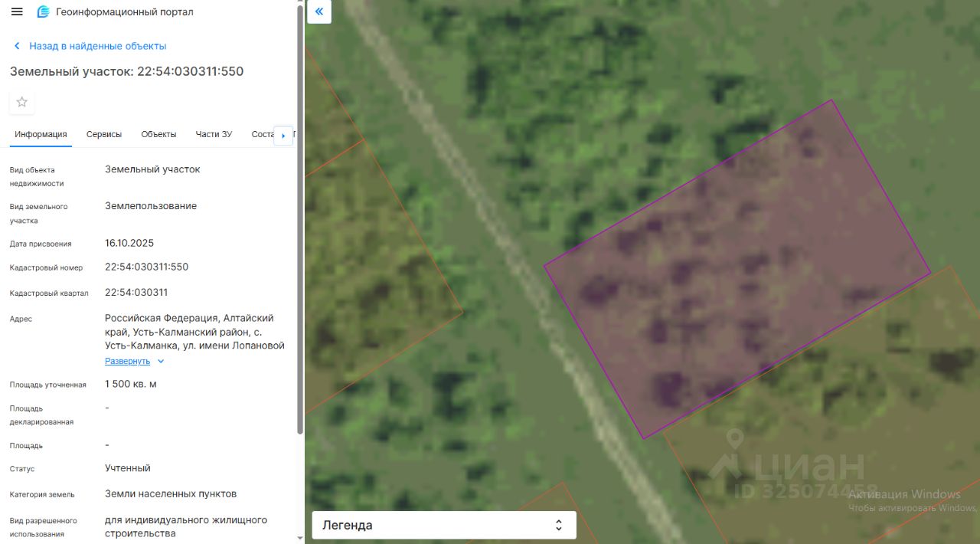Open the Сервисы tab
980x544 pixels.
(104, 134)
